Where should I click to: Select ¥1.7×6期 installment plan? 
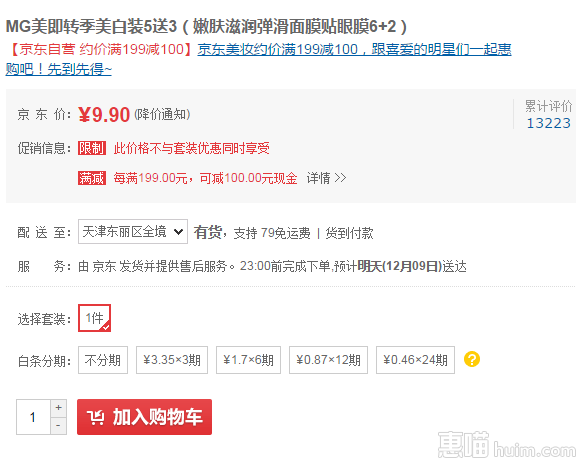pyautogui.click(x=248, y=360)
